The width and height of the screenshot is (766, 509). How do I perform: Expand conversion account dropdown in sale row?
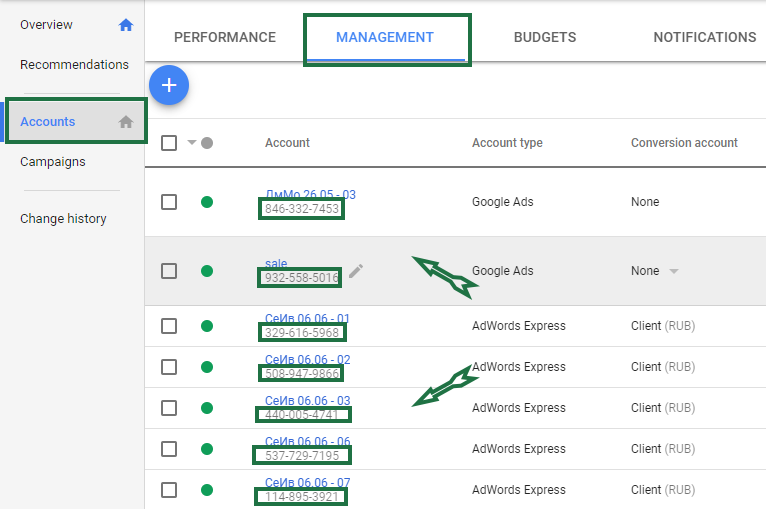[x=673, y=271]
